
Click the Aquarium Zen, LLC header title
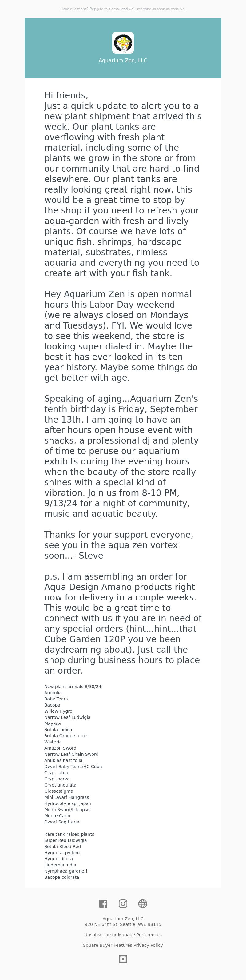coord(123,61)
